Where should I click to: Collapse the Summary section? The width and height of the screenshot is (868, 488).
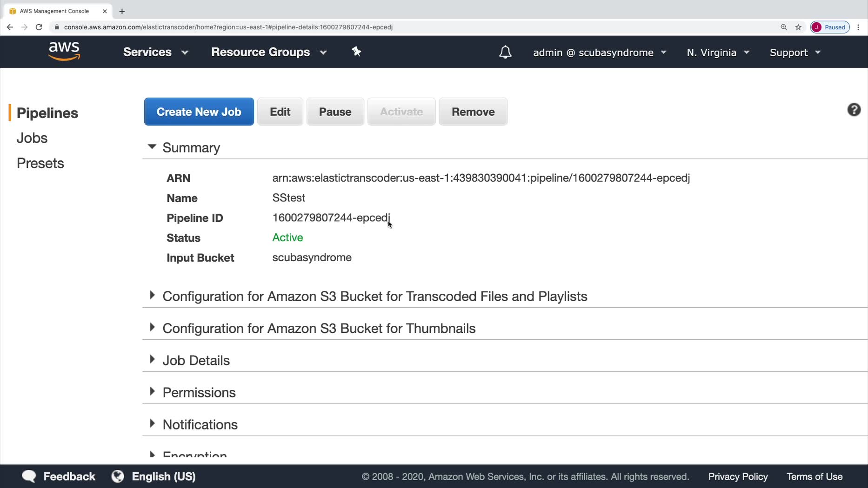(x=152, y=147)
